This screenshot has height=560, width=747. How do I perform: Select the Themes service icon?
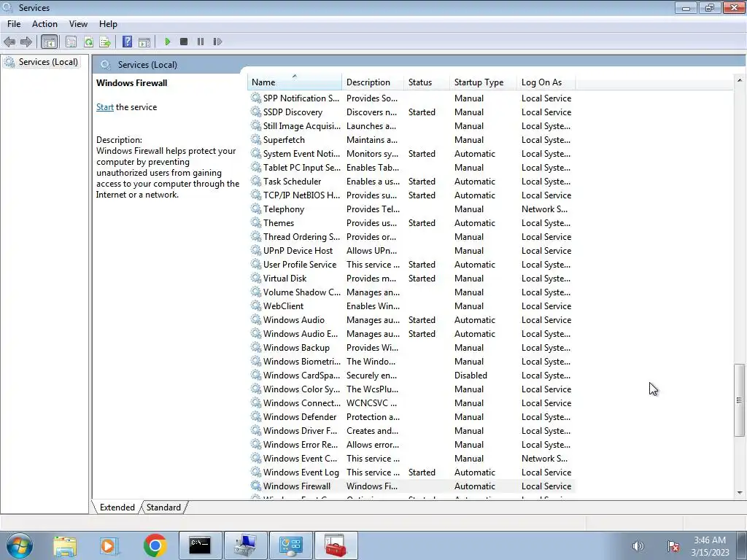(256, 223)
